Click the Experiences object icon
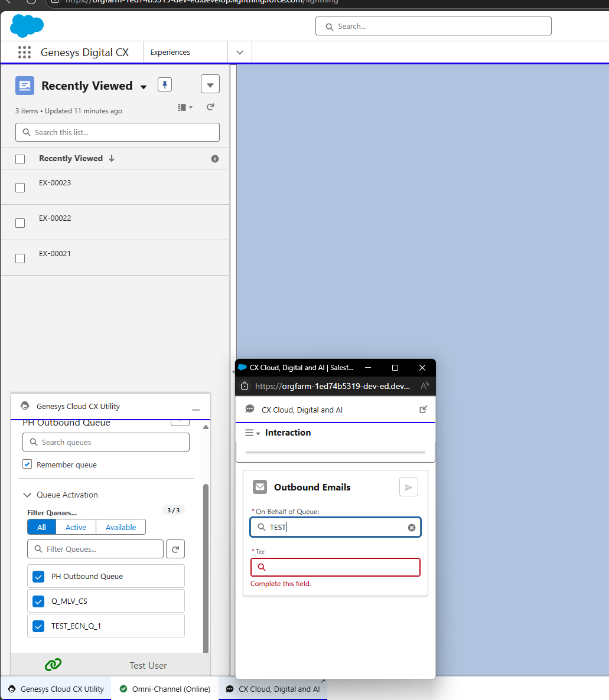The image size is (609, 700). [25, 86]
